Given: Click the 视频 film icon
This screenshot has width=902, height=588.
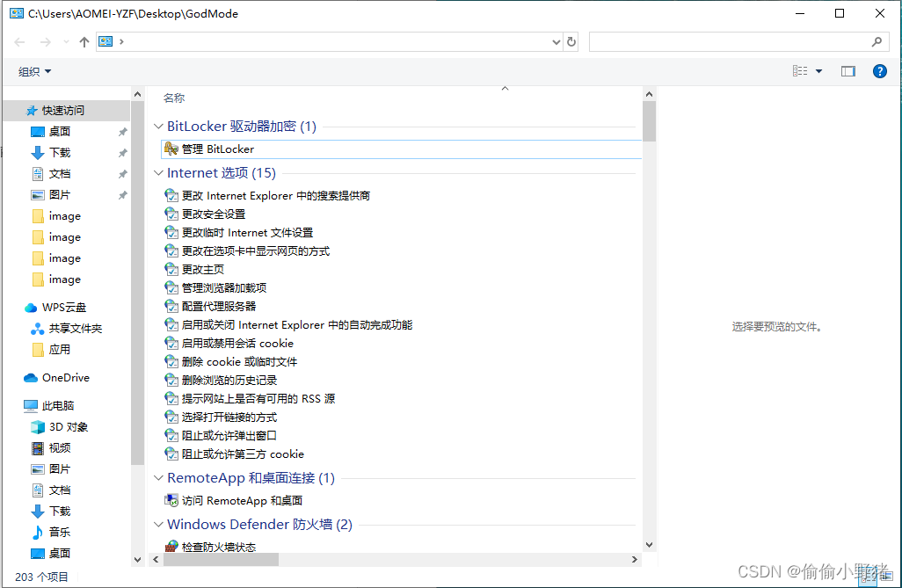Looking at the screenshot, I should (38, 448).
